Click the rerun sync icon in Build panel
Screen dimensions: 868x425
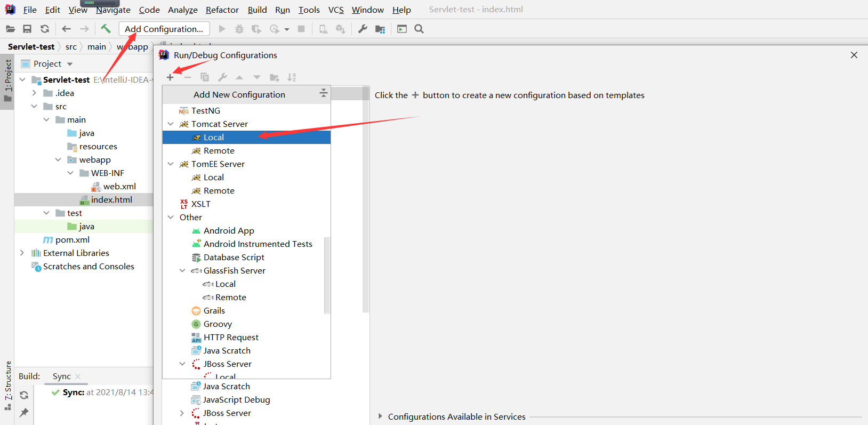pyautogui.click(x=24, y=395)
